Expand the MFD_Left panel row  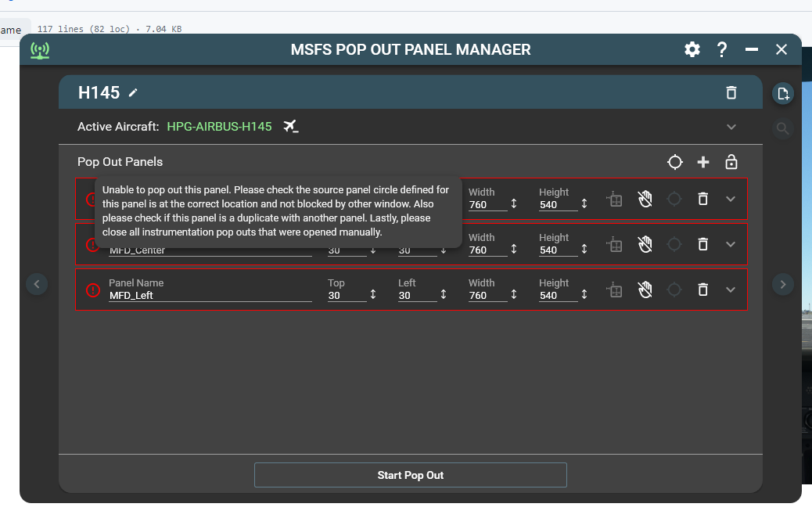point(730,289)
